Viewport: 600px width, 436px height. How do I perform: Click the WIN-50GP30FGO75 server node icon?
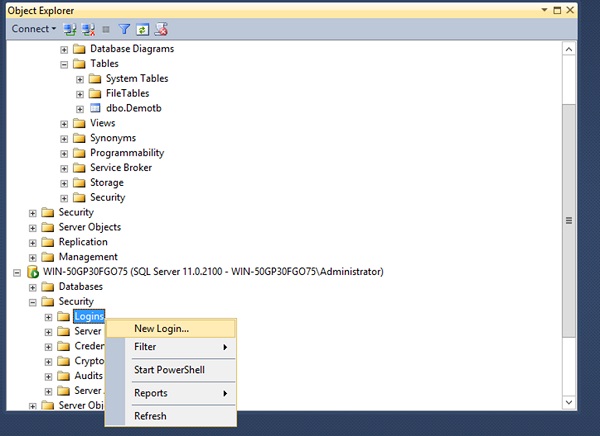tap(33, 272)
